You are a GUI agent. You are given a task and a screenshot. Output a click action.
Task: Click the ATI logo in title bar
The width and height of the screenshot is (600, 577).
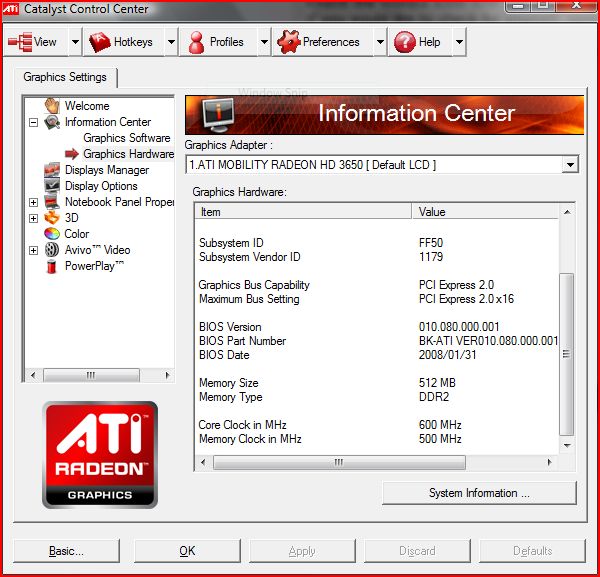click(x=11, y=8)
